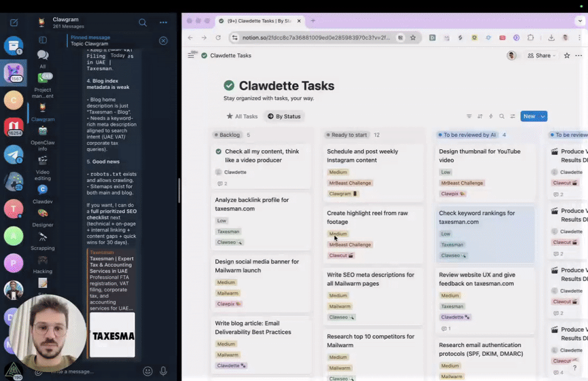Open the Clawdev topic

click(42, 195)
